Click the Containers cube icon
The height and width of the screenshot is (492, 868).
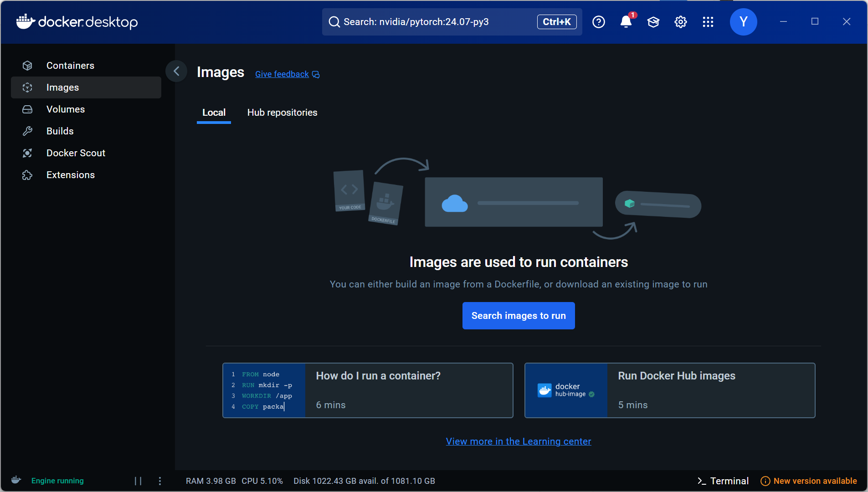coord(27,66)
